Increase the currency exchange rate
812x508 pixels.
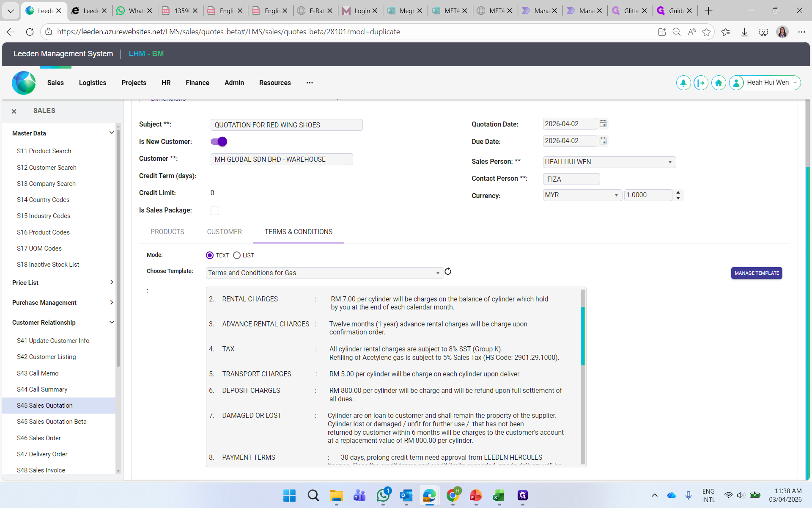pyautogui.click(x=678, y=193)
